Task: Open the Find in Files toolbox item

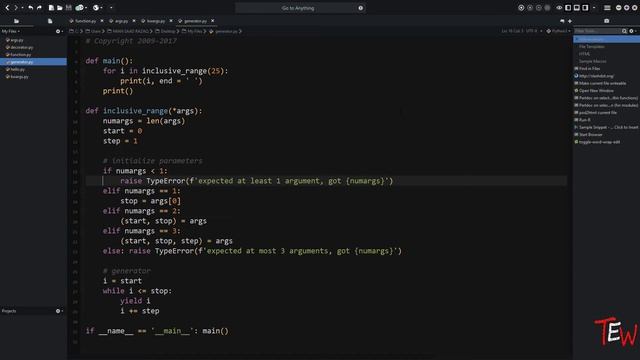Action: pos(587,69)
